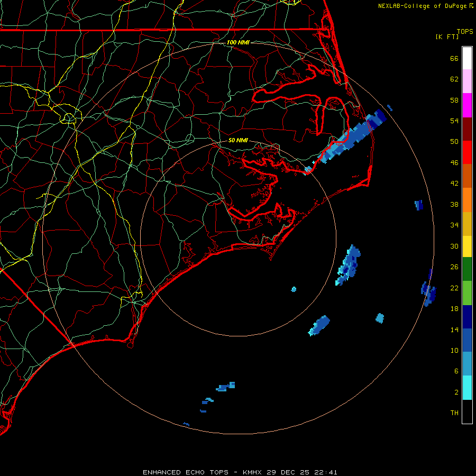Click the dark red 54 kft swatch
The width and height of the screenshot is (476, 476).
(467, 129)
